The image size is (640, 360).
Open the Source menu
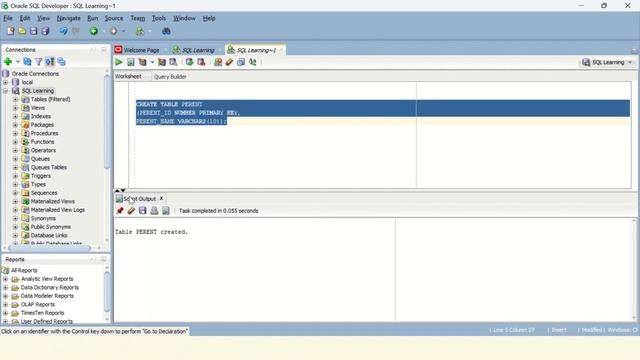113,18
